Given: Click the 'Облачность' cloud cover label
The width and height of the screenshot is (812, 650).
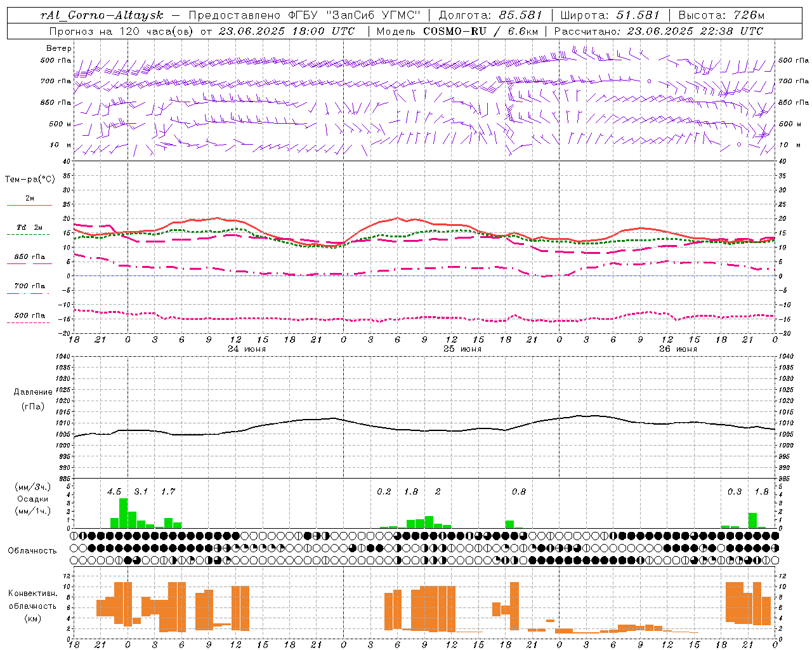Looking at the screenshot, I should (32, 550).
